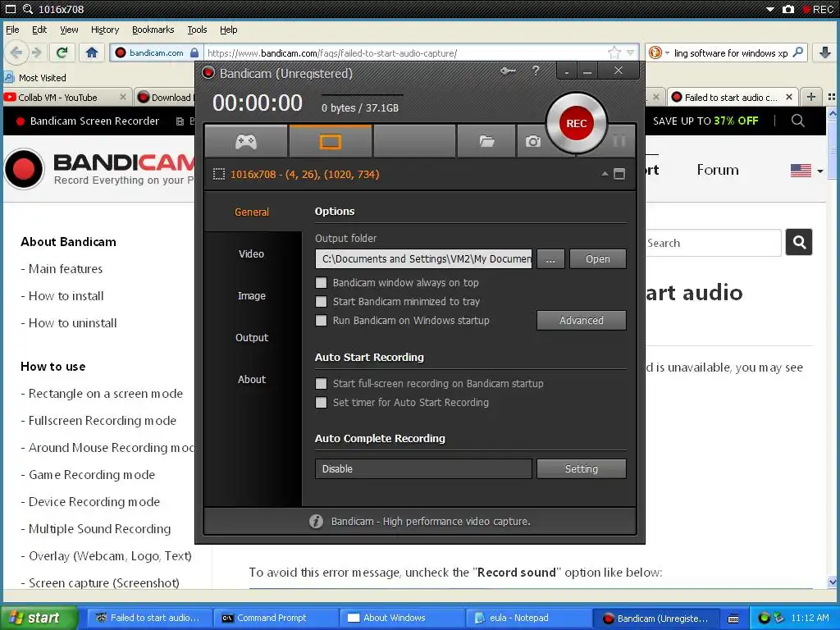The image size is (840, 630).
Task: Click the dashed rectangle selection icon
Action: pos(218,174)
